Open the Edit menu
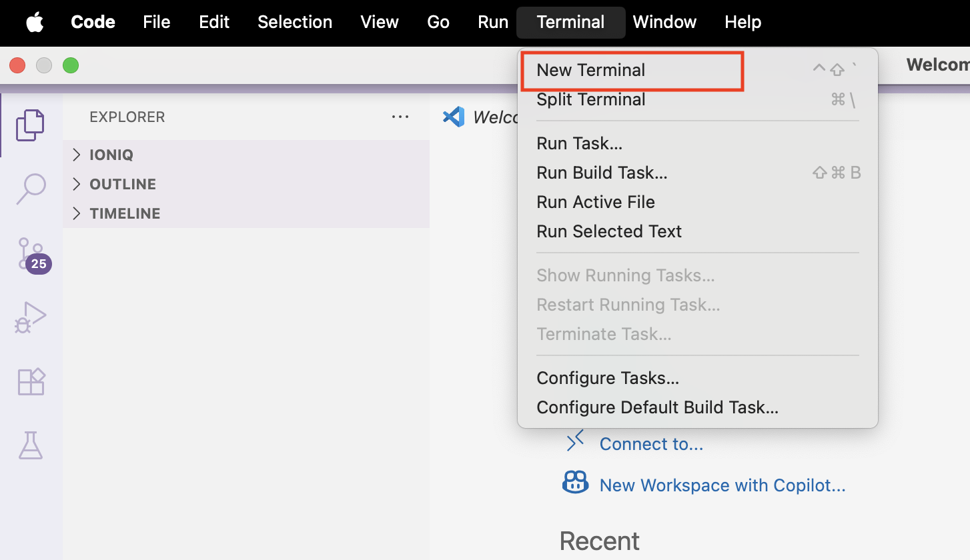 pyautogui.click(x=214, y=22)
